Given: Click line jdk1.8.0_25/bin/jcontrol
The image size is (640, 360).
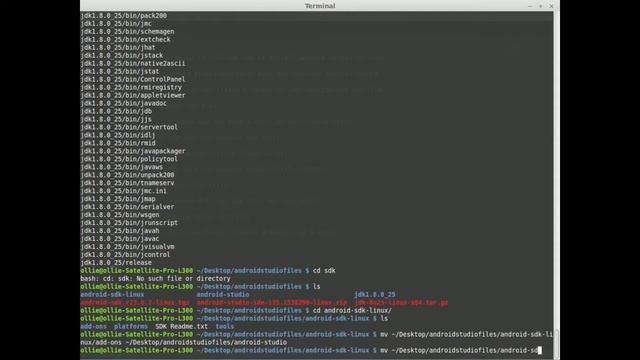Looking at the screenshot, I should 125,254.
